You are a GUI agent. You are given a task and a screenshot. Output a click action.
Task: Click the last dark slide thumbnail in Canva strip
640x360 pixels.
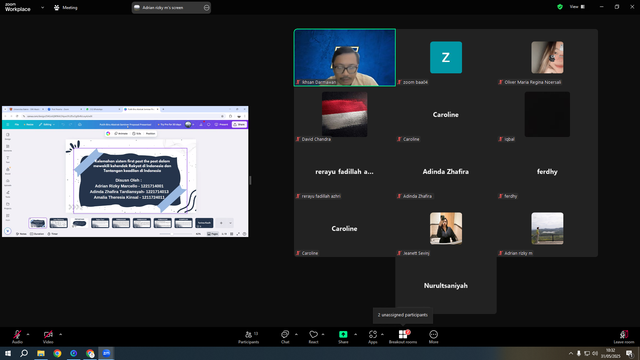point(204,223)
